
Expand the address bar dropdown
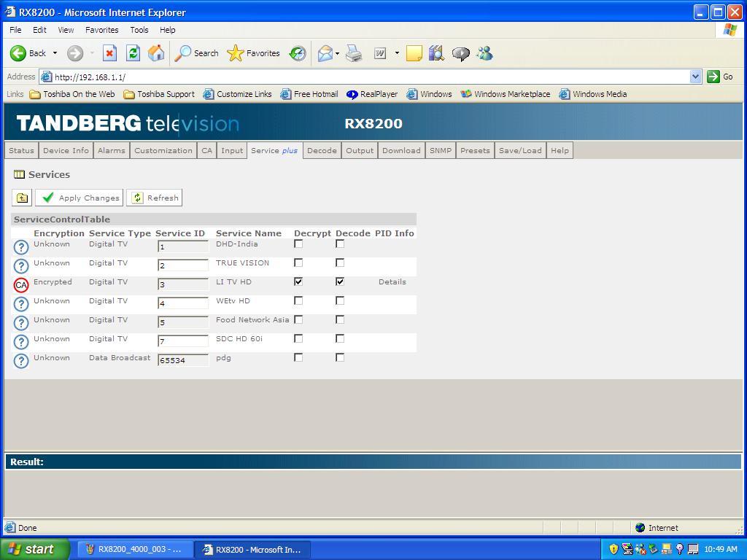coord(695,77)
